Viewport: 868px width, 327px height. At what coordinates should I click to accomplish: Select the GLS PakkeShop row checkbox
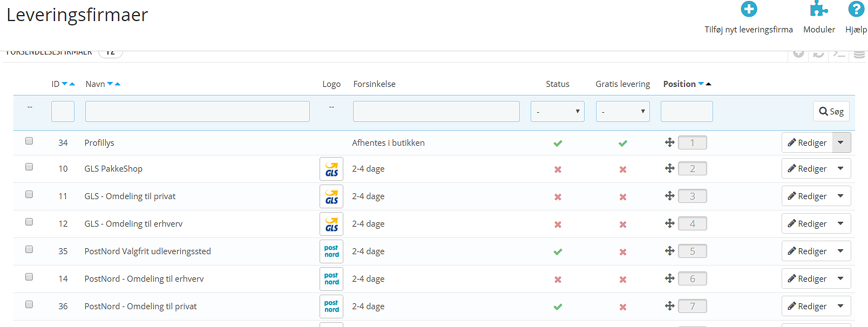click(29, 167)
